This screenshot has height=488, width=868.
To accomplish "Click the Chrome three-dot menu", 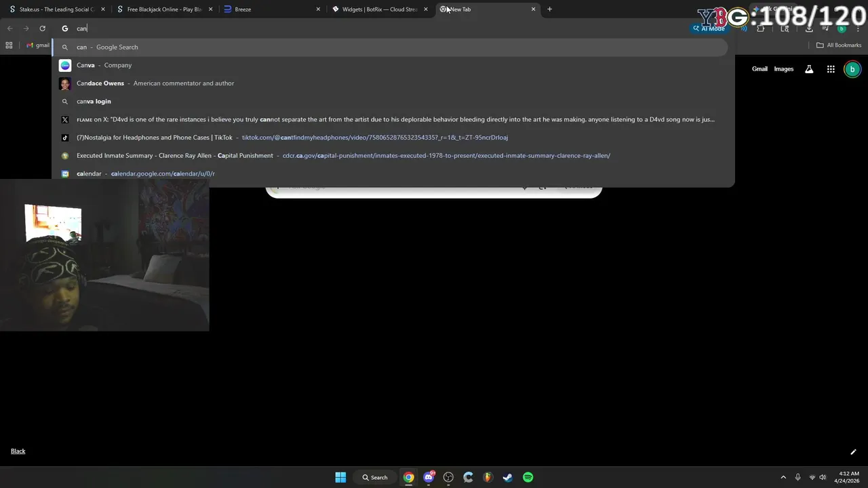I will [x=858, y=28].
